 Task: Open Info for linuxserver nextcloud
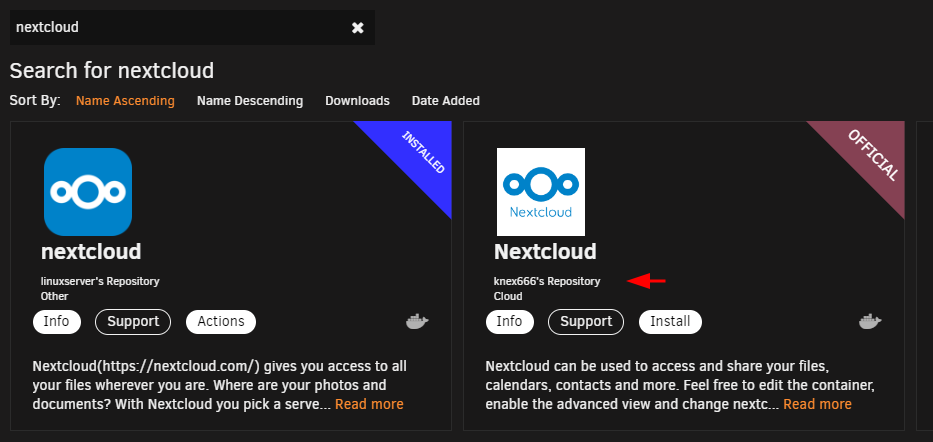(57, 322)
